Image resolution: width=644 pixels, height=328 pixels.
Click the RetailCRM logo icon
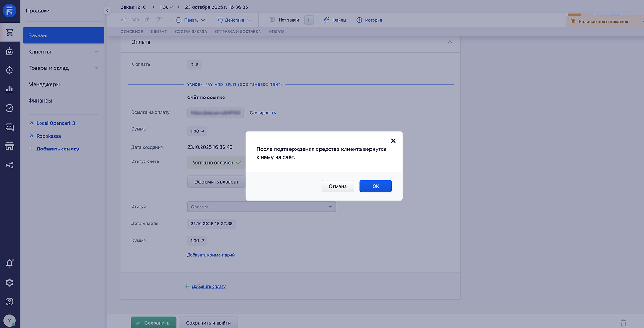point(9,11)
